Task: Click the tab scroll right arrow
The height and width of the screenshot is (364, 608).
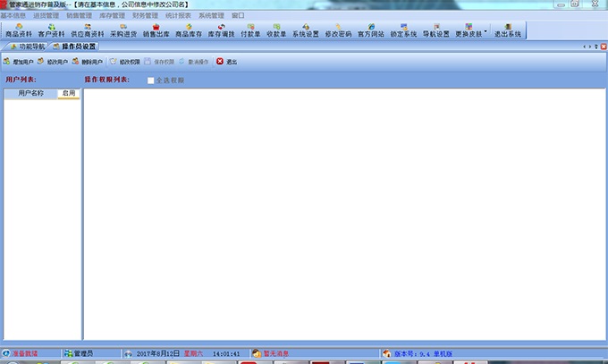Action: [590, 47]
